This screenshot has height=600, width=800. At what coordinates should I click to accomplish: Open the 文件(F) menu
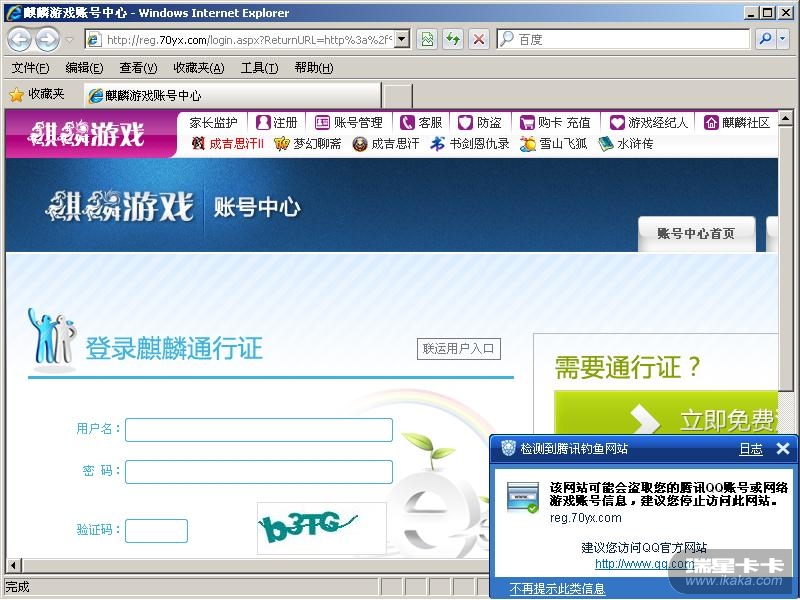(x=30, y=67)
